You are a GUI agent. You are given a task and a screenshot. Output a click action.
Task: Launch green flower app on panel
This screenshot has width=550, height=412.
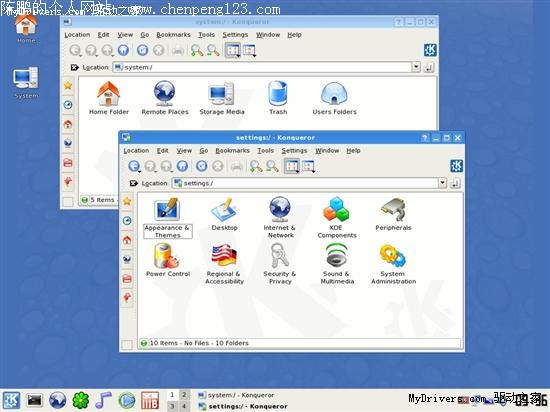pos(81,400)
